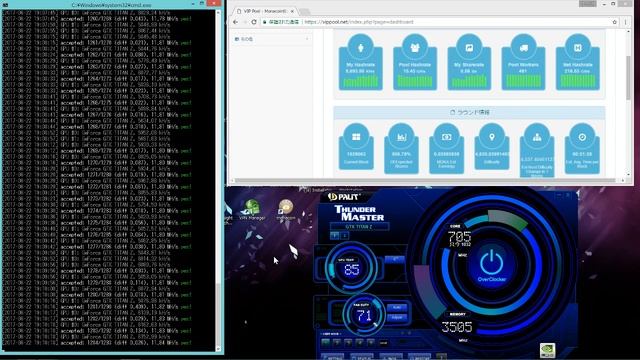640x360 pixels.
Task: Click the Est Next Difficulty icon
Action: coord(537,137)
